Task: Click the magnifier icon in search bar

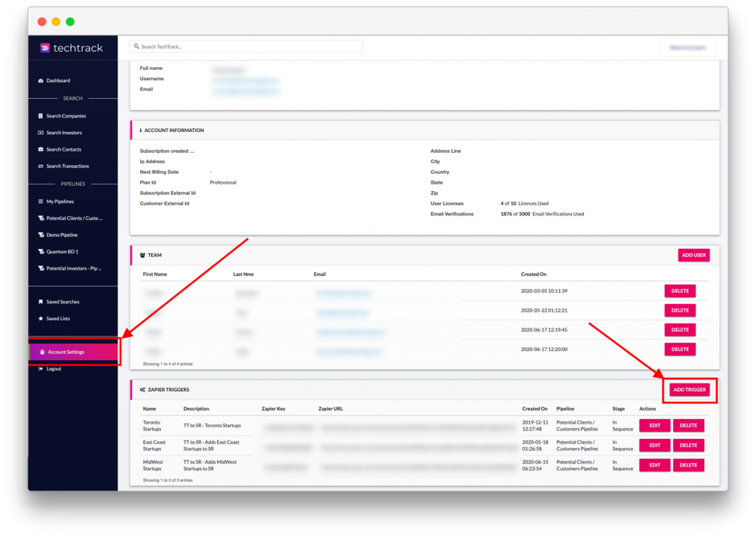Action: pyautogui.click(x=137, y=46)
